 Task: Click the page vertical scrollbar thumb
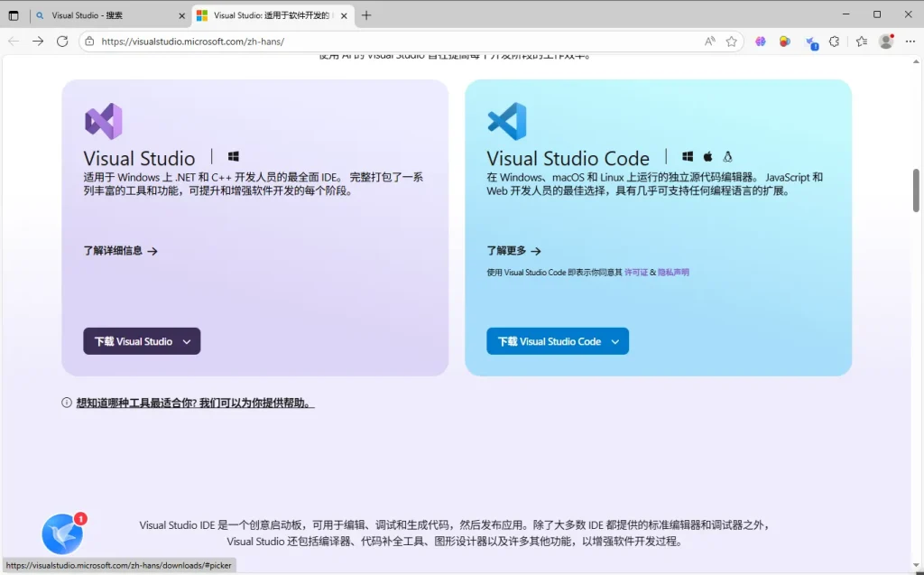point(916,190)
